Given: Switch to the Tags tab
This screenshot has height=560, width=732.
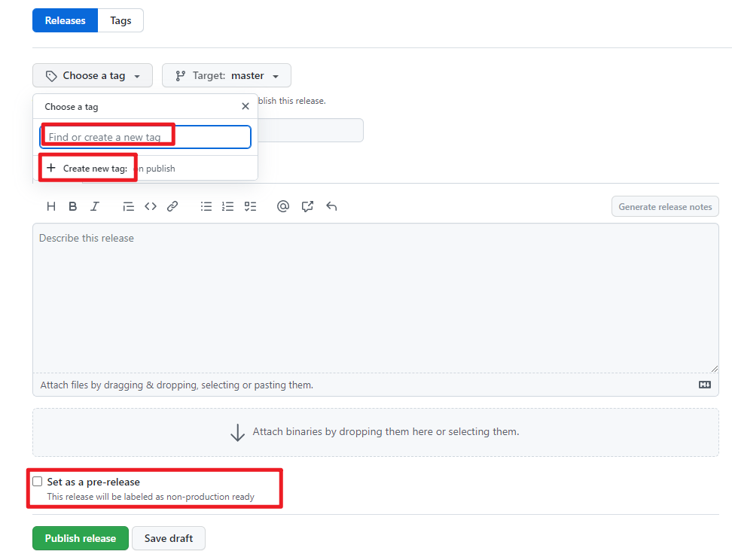Looking at the screenshot, I should click(120, 20).
